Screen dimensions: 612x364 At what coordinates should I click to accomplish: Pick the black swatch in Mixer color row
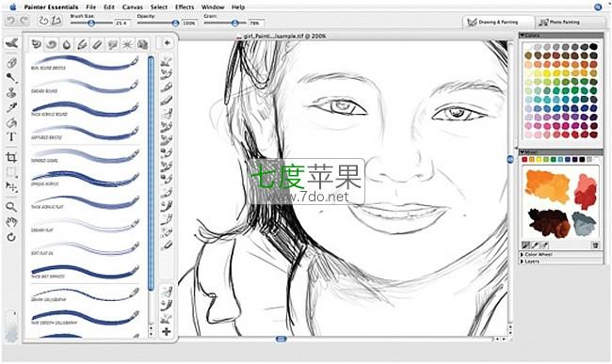pyautogui.click(x=582, y=159)
